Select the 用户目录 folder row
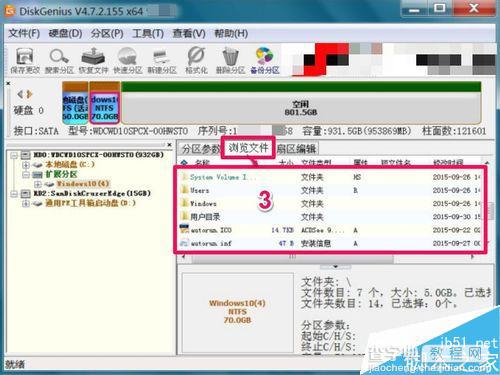 coord(330,217)
